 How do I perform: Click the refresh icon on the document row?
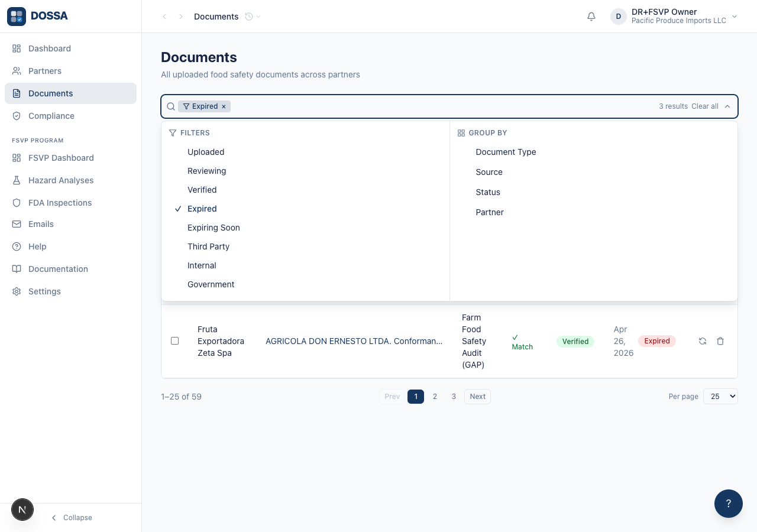(703, 341)
